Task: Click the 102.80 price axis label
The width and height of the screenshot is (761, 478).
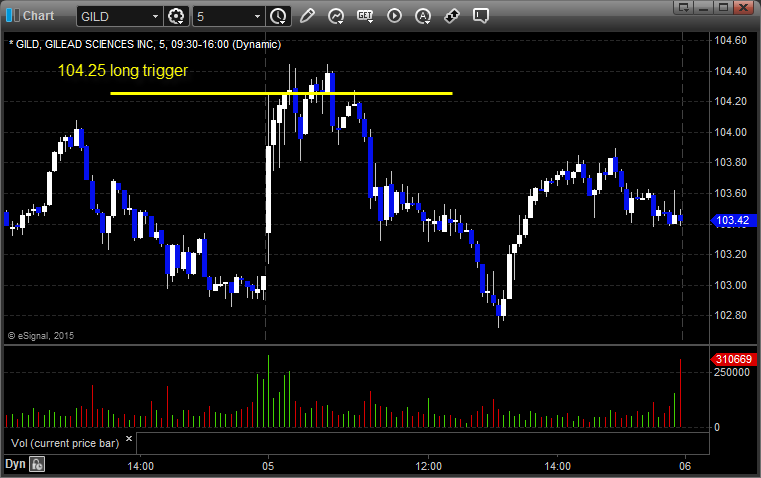Action: [730, 315]
